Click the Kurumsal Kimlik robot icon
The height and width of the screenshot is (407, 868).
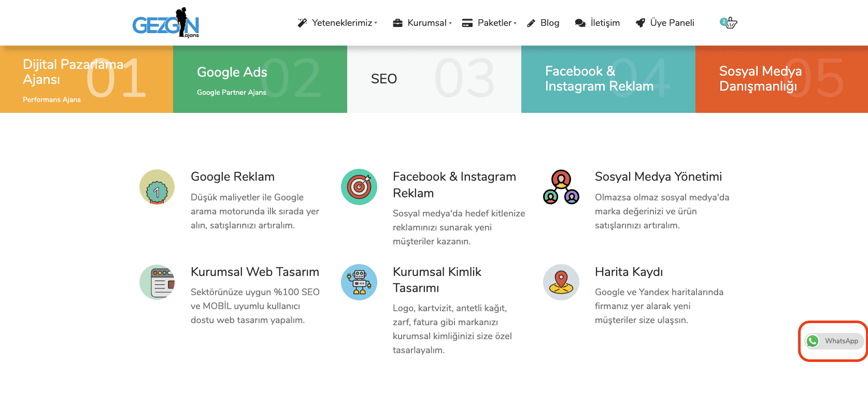(359, 282)
